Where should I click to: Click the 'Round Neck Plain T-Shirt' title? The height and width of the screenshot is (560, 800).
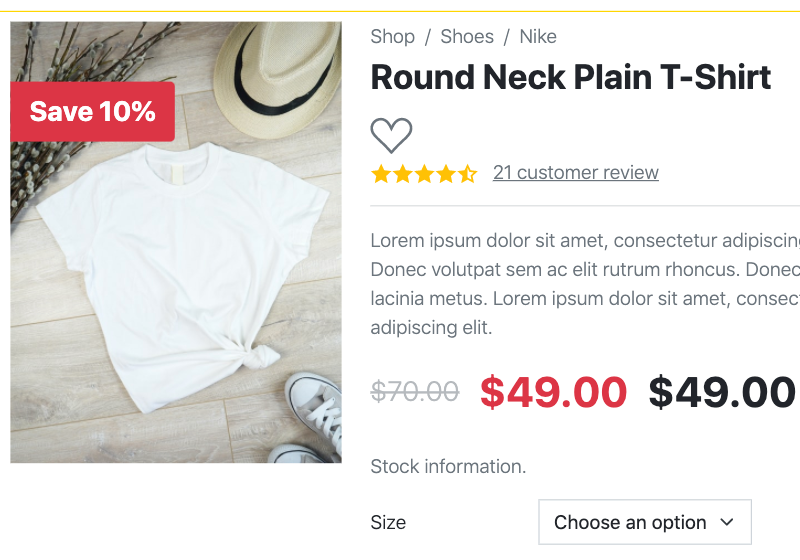coord(570,77)
